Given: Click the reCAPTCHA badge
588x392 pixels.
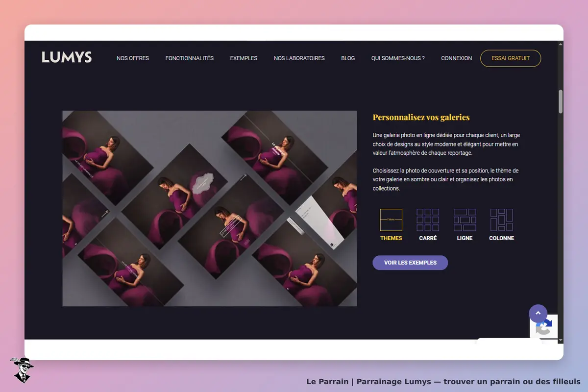Looking at the screenshot, I should pos(544,327).
